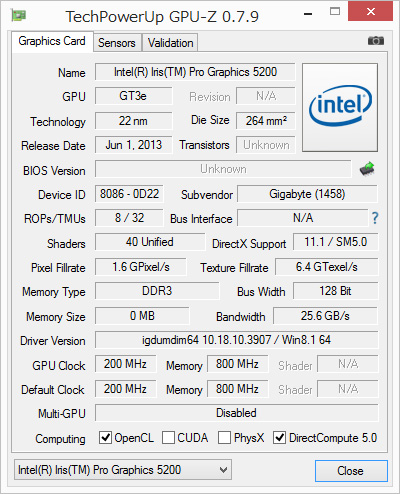Toggle the OpenCL checkbox
The image size is (400, 494).
[105, 437]
